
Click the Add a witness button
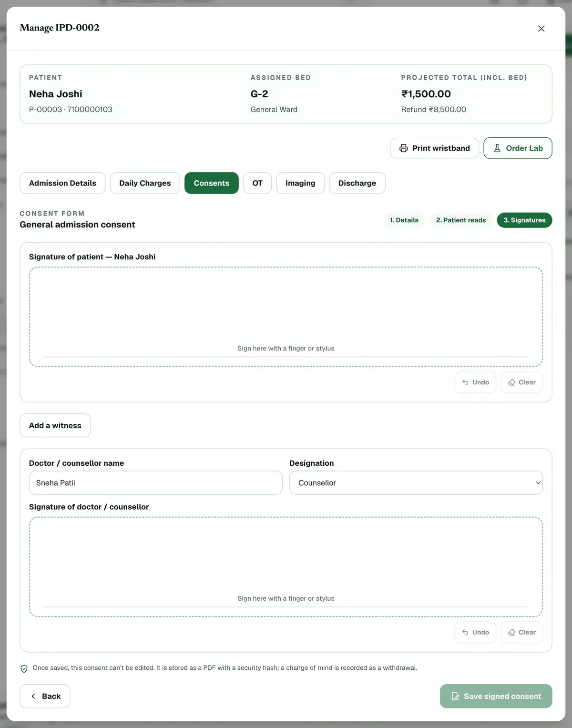[x=55, y=425]
